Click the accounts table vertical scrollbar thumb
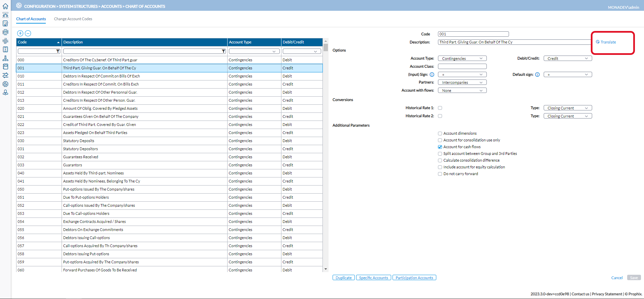 click(x=326, y=47)
